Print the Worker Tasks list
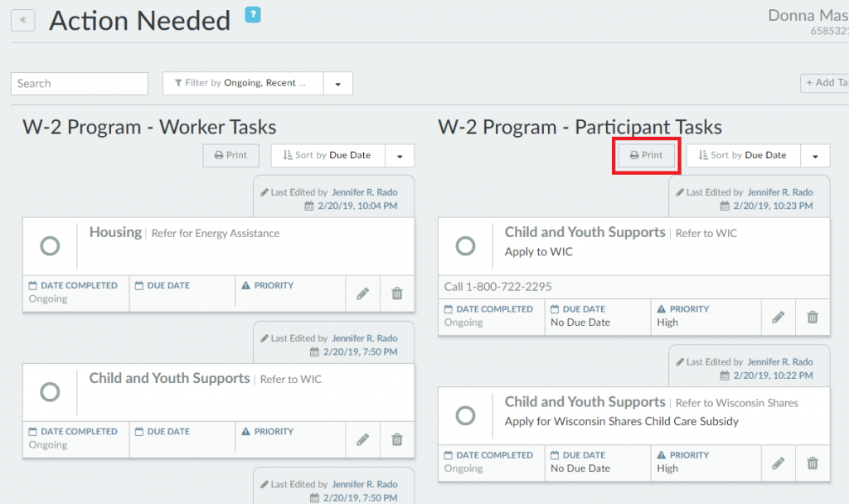 [x=231, y=155]
